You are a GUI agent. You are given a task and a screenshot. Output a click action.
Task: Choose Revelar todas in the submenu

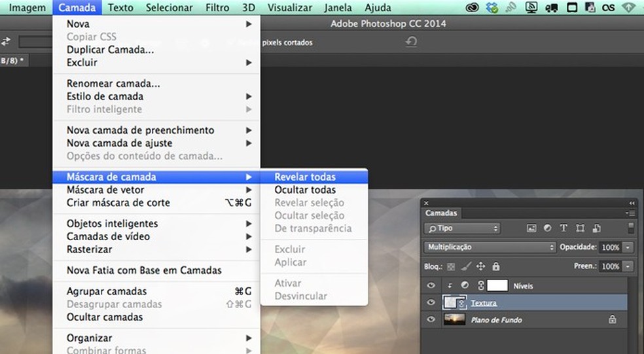(314, 177)
